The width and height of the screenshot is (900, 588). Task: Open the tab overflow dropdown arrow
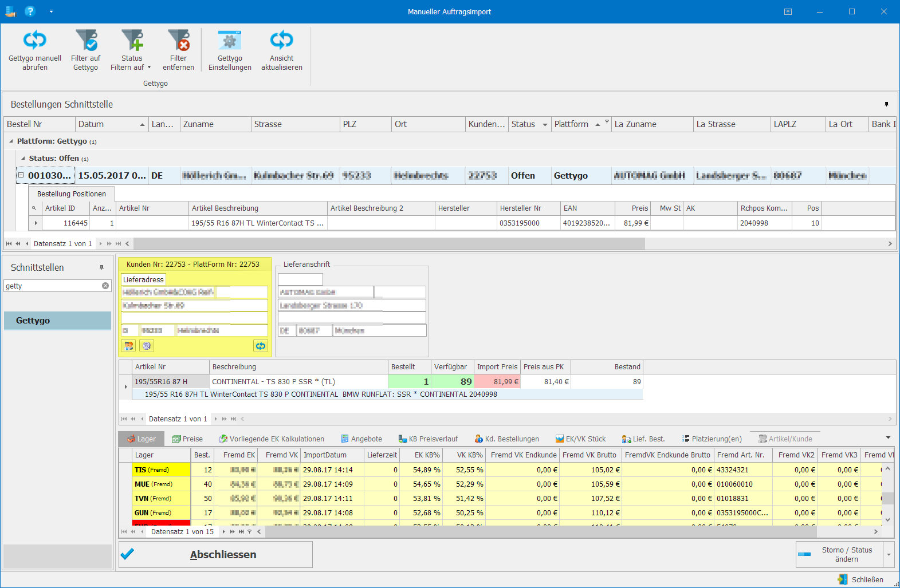click(x=888, y=438)
